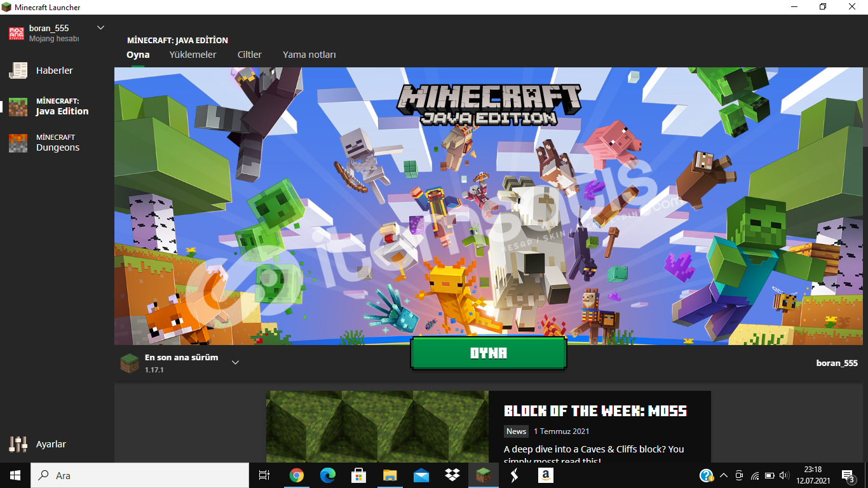This screenshot has height=488, width=868.
Task: Click the Get Help question mark tray icon
Action: [x=707, y=475]
